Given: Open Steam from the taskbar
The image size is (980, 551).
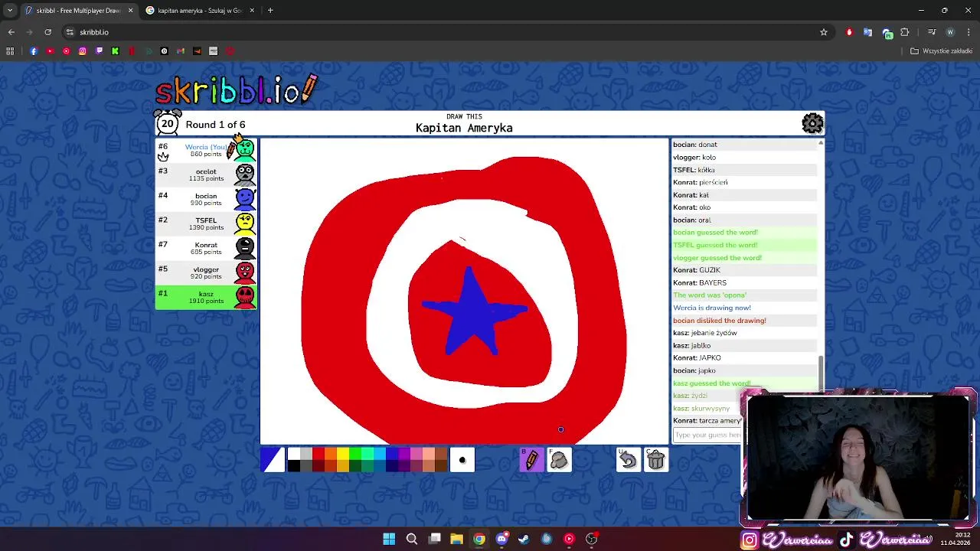Looking at the screenshot, I should pos(524,539).
